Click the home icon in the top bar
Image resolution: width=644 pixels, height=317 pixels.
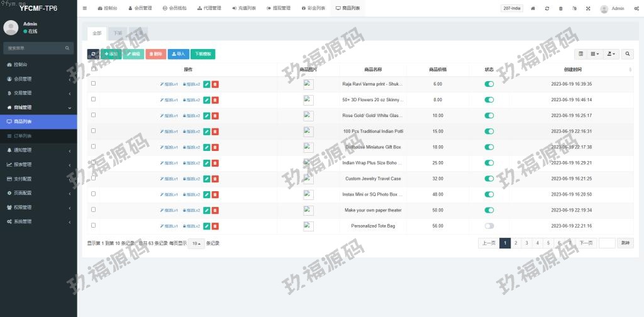point(533,9)
